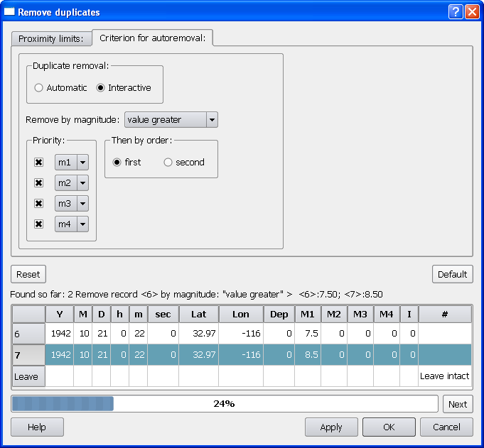Open the m1 priority dropdown

pos(72,163)
